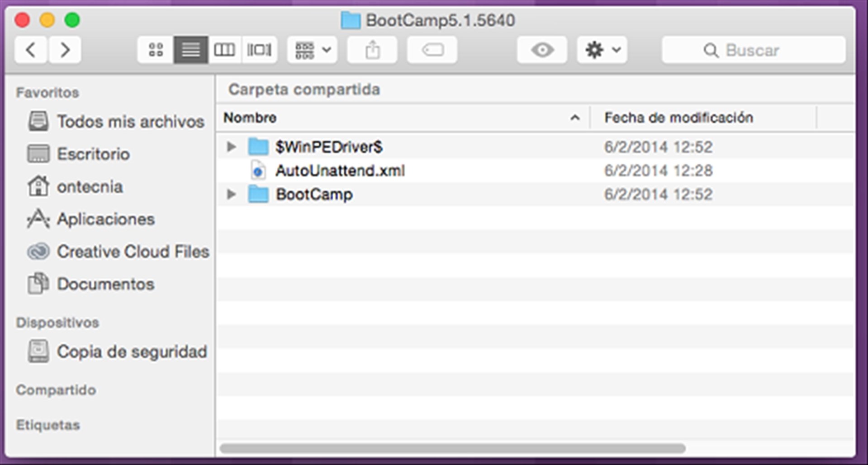Click the Copia de seguridad disk icon
The width and height of the screenshot is (868, 465).
38,351
